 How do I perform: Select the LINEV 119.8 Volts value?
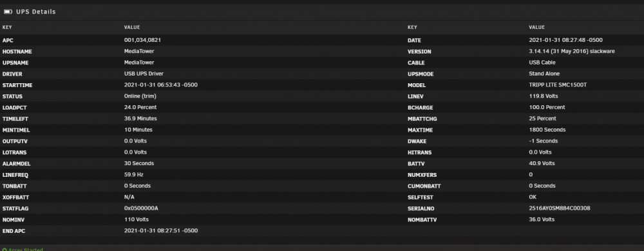544,96
